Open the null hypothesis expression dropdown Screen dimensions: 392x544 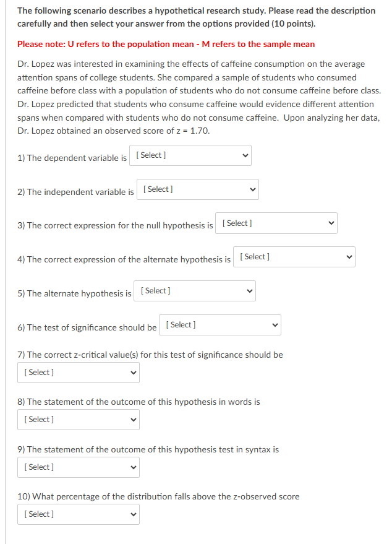276,223
